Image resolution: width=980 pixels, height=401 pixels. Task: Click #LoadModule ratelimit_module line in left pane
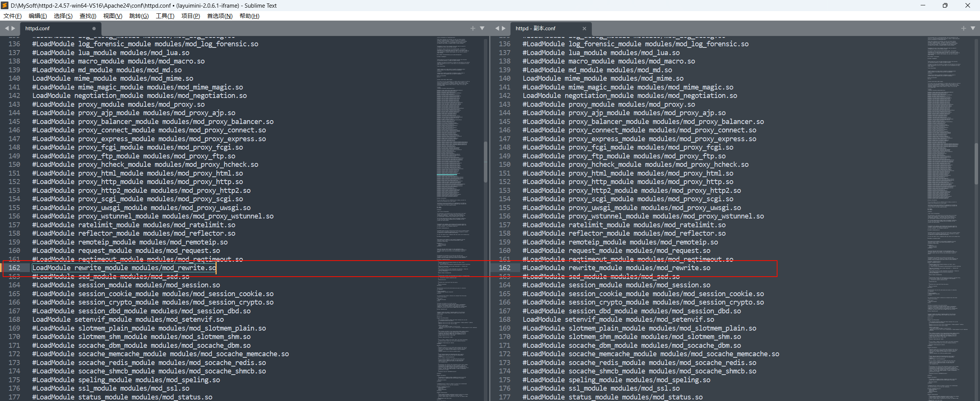click(x=134, y=225)
